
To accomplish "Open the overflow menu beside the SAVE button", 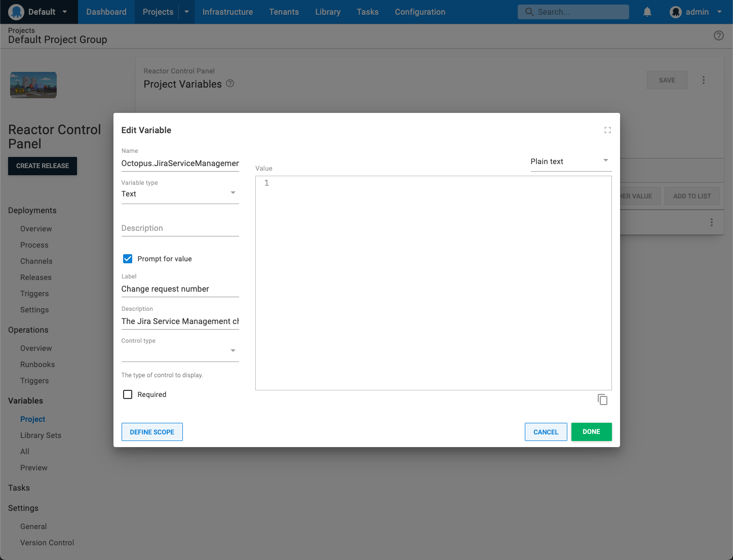I will coord(703,80).
